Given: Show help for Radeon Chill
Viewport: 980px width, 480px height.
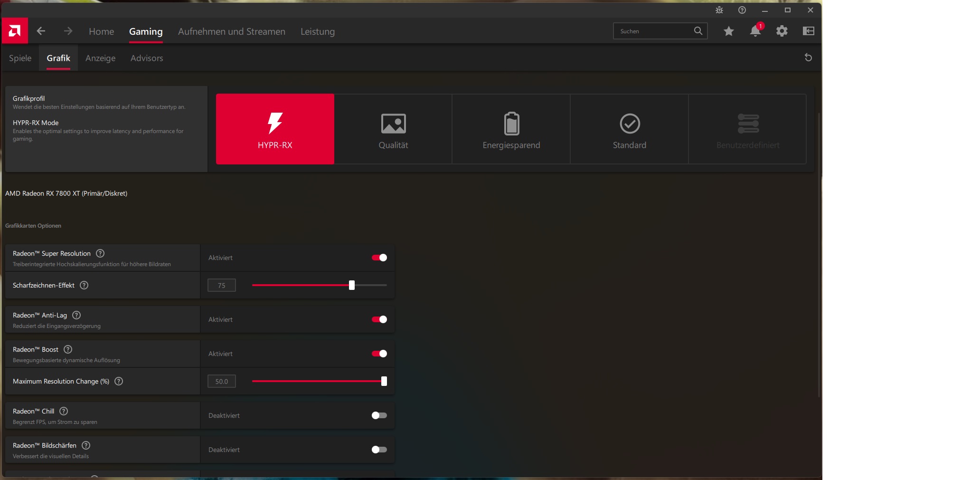Looking at the screenshot, I should tap(64, 411).
